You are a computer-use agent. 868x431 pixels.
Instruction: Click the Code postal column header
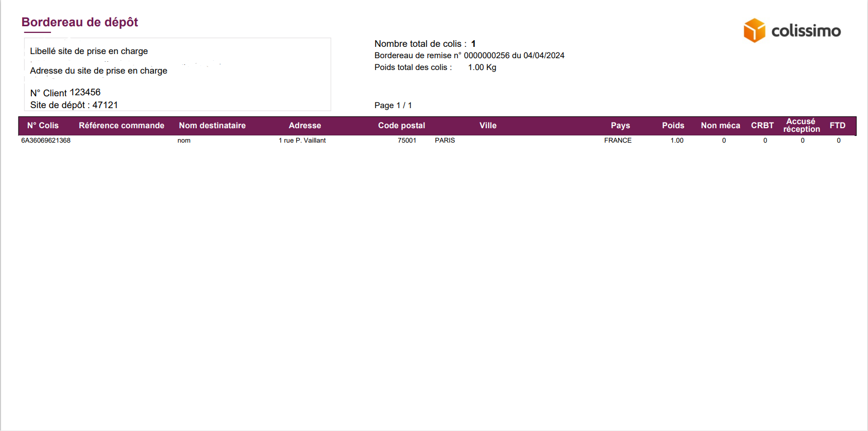[401, 126]
